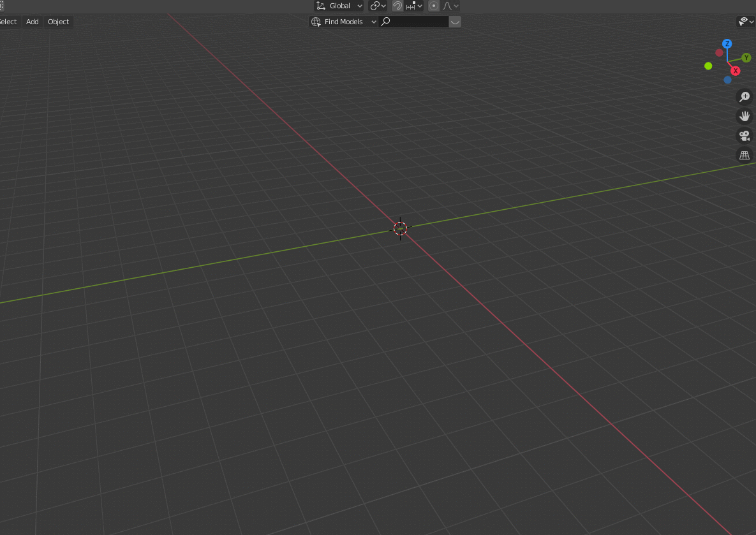The height and width of the screenshot is (535, 756).
Task: Click the negative Y bright green gizmo dot
Action: (708, 66)
